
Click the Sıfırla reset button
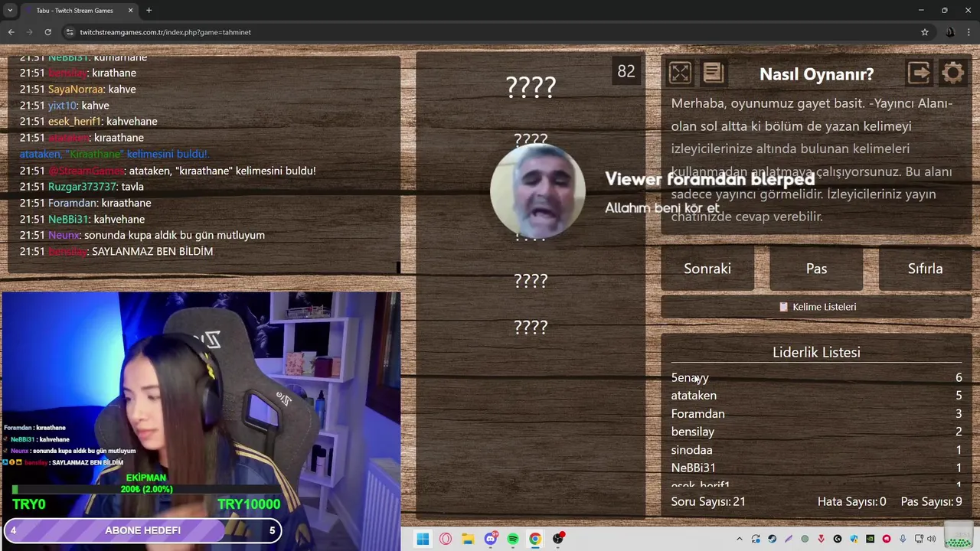coord(925,269)
